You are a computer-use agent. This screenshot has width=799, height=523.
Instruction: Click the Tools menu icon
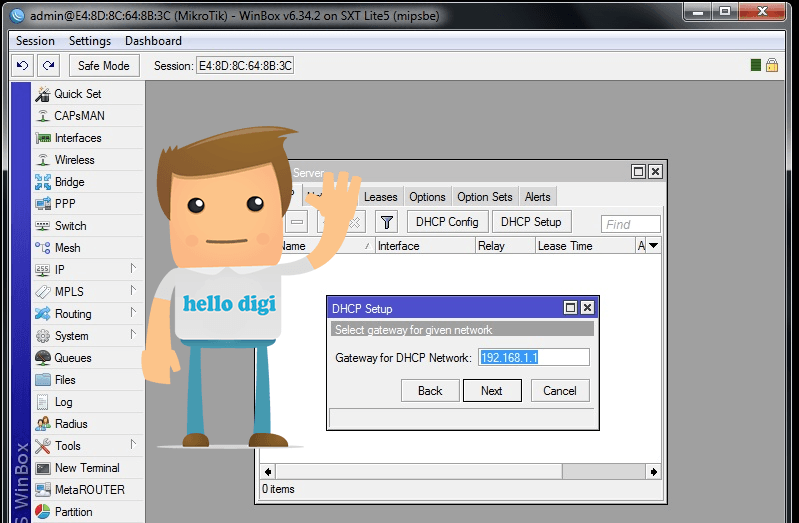[43, 446]
